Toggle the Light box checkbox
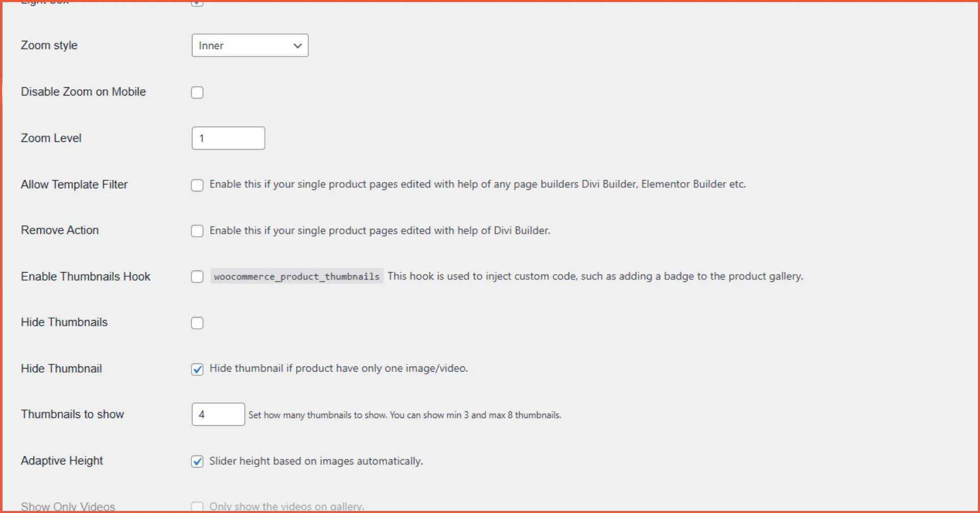Screen dimensions: 980x513 (x=198, y=4)
